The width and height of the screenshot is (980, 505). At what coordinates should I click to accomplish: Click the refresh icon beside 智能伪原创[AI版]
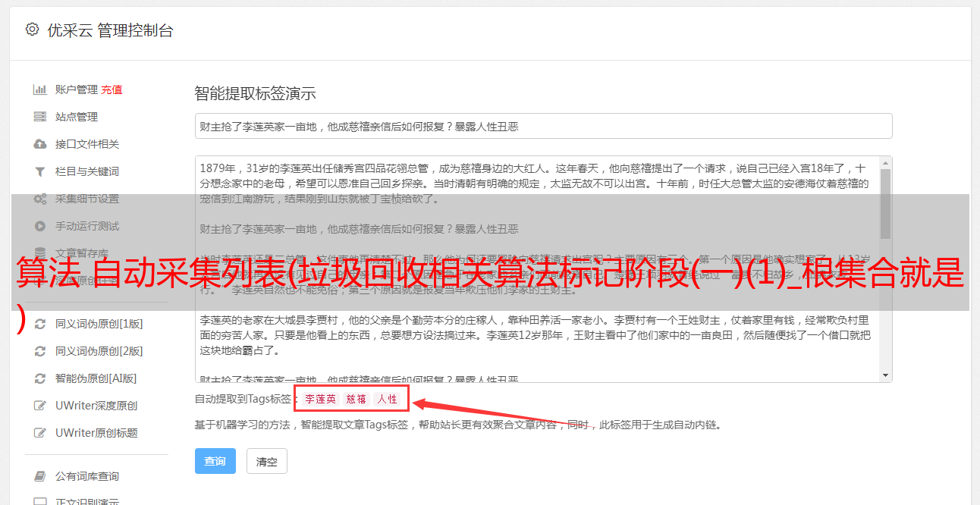[40, 378]
